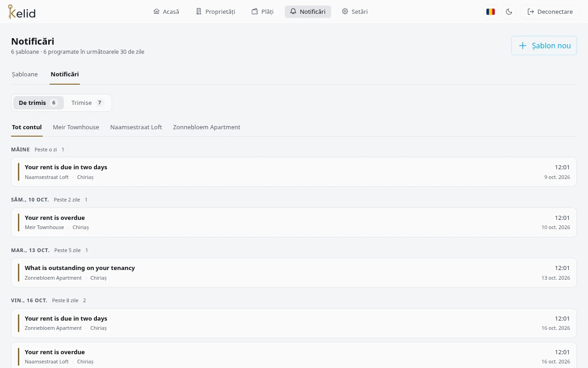Open 'What is outstanding on your tenancy' card

click(x=294, y=272)
